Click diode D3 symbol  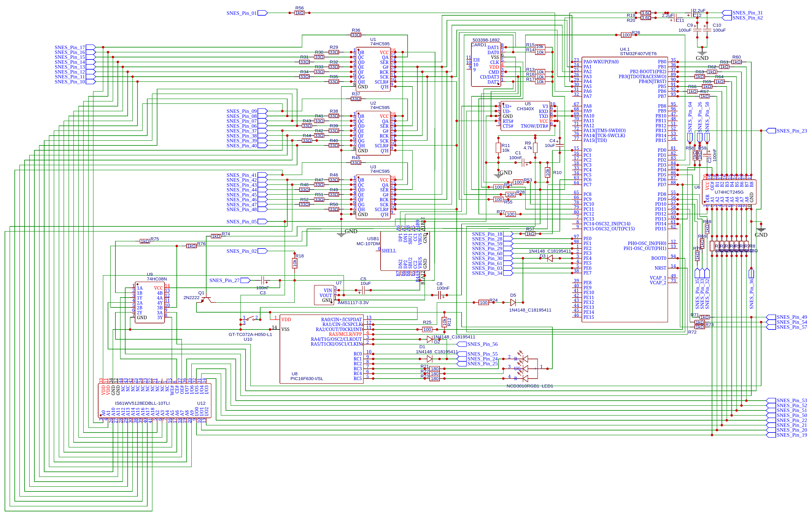click(550, 259)
